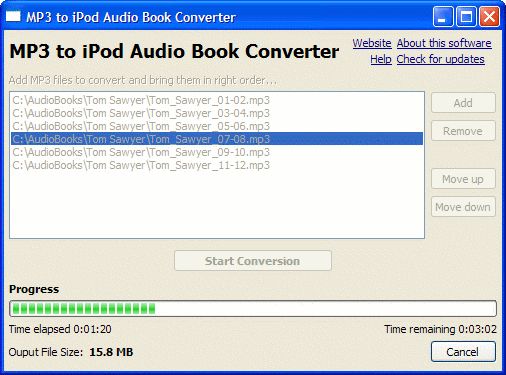
Task: Open About this software link
Action: [444, 43]
